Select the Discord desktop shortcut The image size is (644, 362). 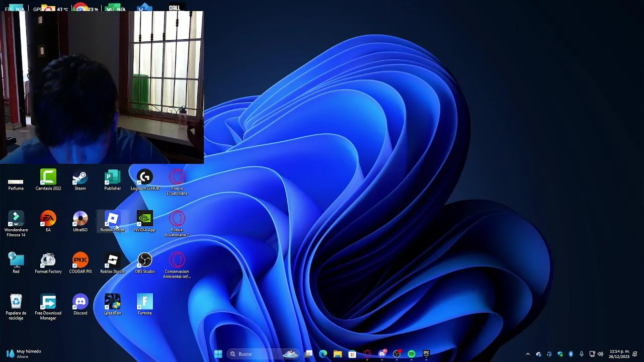pyautogui.click(x=80, y=305)
